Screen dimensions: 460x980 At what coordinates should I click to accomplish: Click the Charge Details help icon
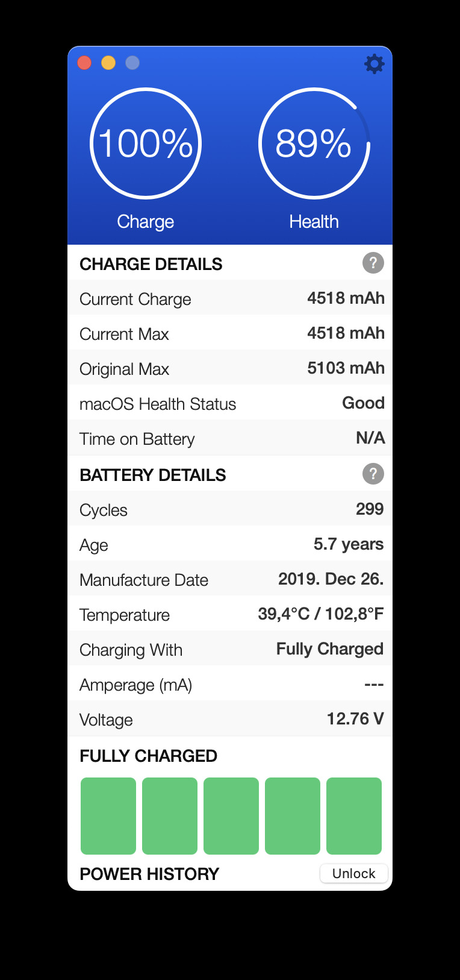(373, 263)
